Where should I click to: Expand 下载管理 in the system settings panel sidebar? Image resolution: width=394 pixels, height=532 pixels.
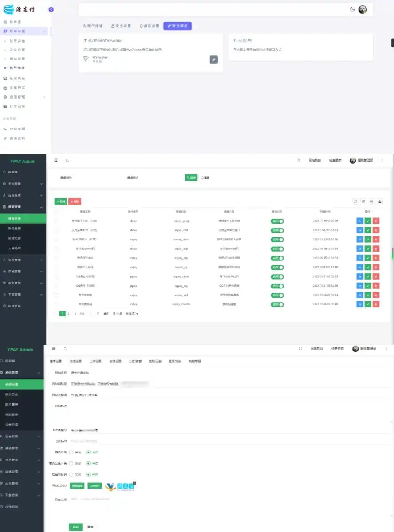pyautogui.click(x=22, y=495)
